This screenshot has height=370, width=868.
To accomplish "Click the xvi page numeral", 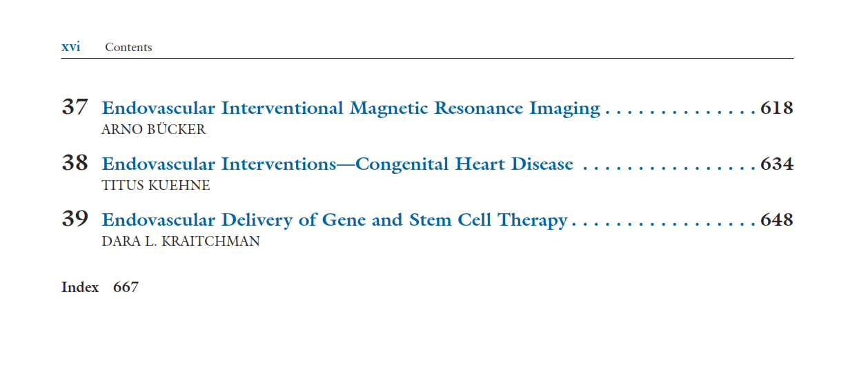I will 70,48.
